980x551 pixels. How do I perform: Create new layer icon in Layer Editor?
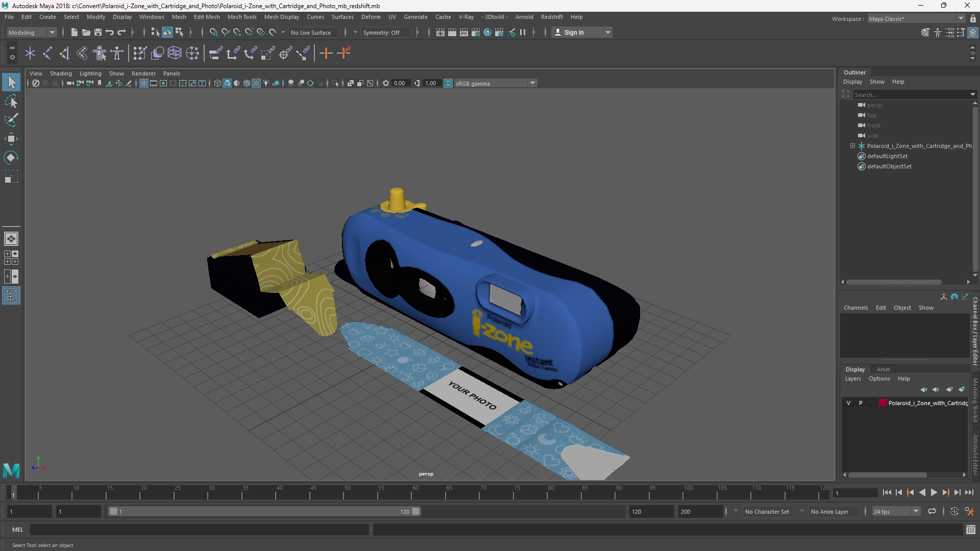[949, 389]
